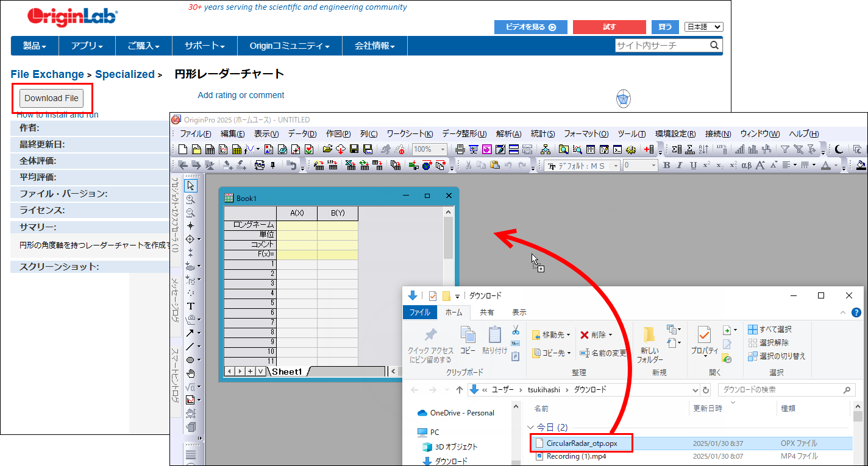This screenshot has height=466, width=868.
Task: Select the Line tool in Tools toolbar
Action: pos(190,346)
